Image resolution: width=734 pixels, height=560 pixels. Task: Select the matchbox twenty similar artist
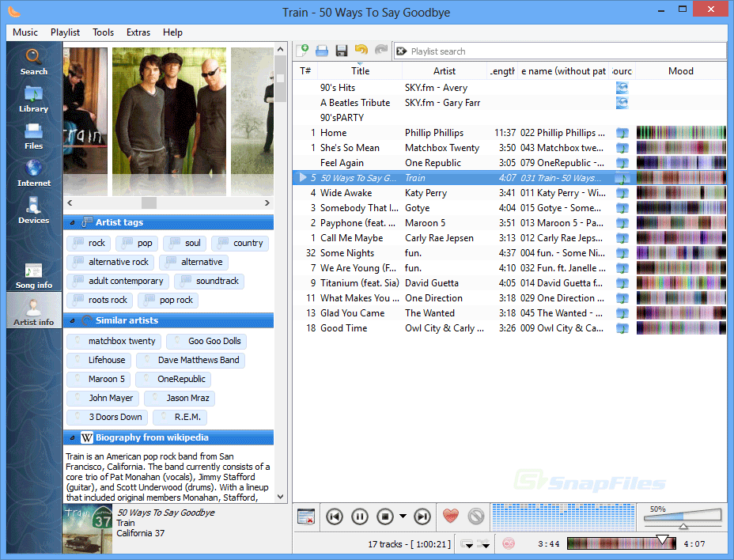[113, 341]
